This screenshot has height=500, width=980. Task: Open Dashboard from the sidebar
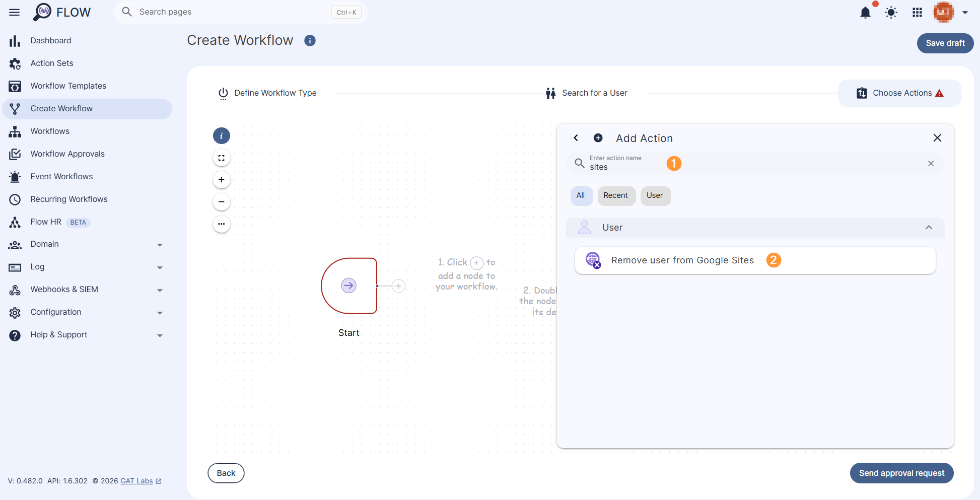(87, 41)
